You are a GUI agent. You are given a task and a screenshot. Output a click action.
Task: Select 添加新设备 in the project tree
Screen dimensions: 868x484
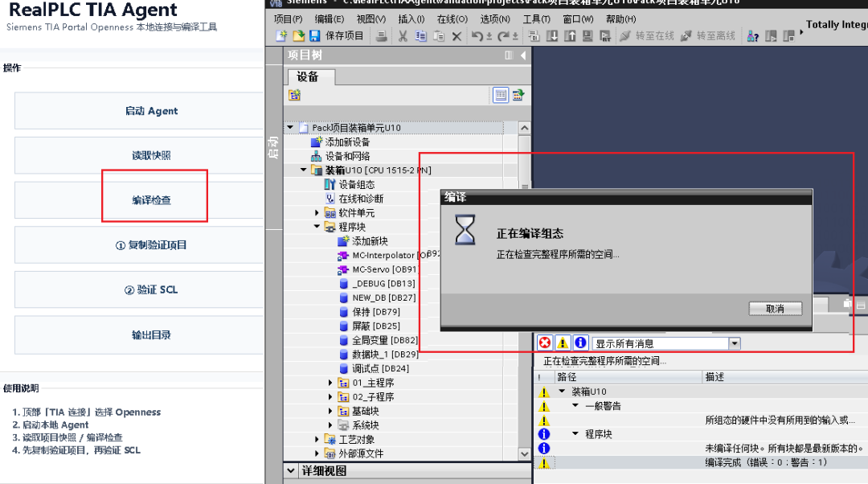(347, 142)
